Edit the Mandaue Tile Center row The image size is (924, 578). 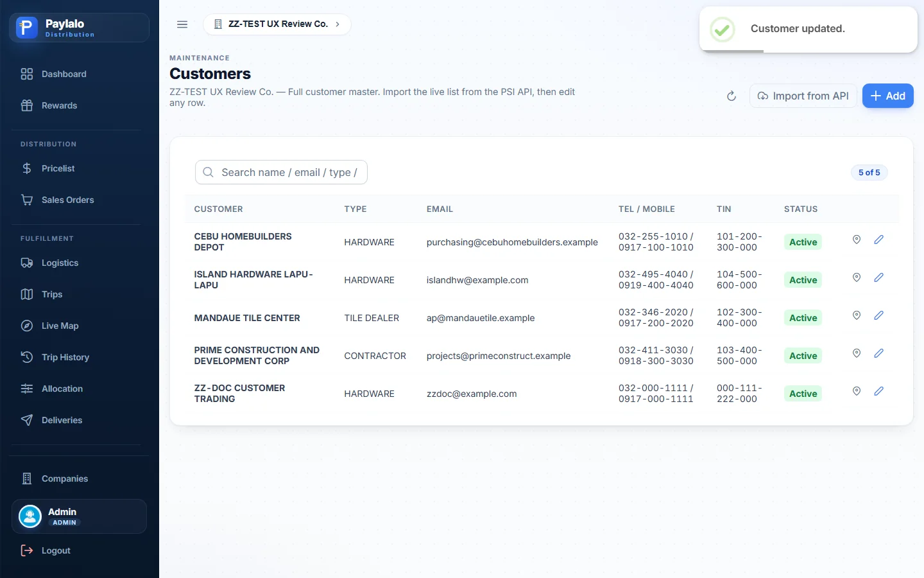[878, 315]
